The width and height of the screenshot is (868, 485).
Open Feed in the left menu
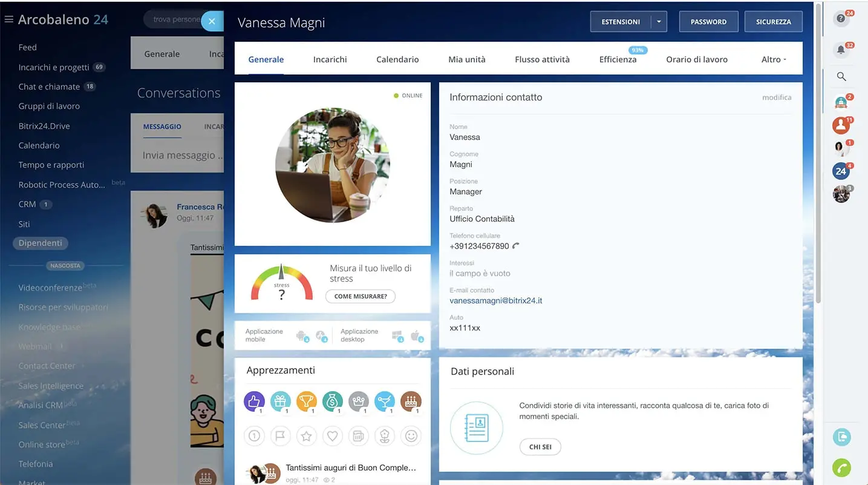(28, 47)
